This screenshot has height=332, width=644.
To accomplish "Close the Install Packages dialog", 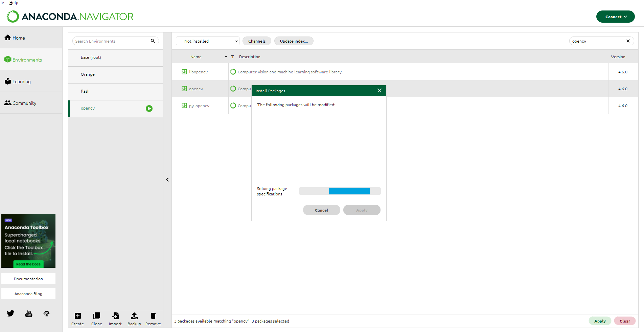I will pyautogui.click(x=379, y=90).
